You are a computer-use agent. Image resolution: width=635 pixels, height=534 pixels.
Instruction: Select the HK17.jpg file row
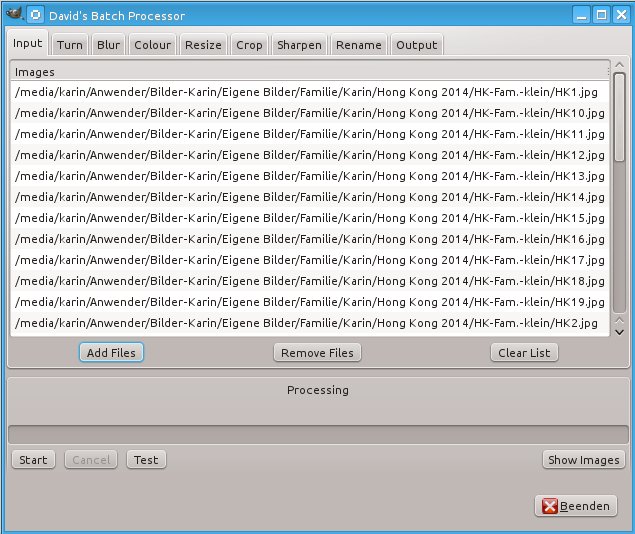[x=310, y=260]
